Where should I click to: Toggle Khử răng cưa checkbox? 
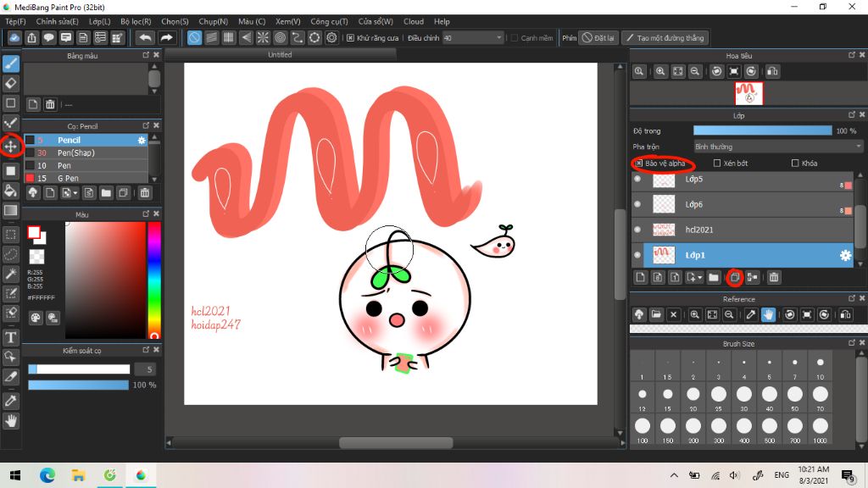point(350,38)
